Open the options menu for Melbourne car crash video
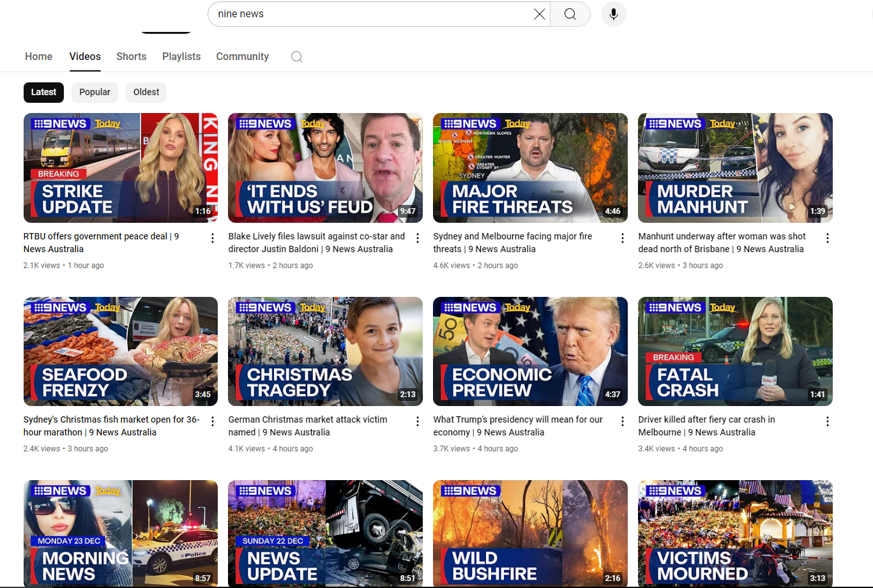Screen dimensions: 873x588 tap(828, 421)
